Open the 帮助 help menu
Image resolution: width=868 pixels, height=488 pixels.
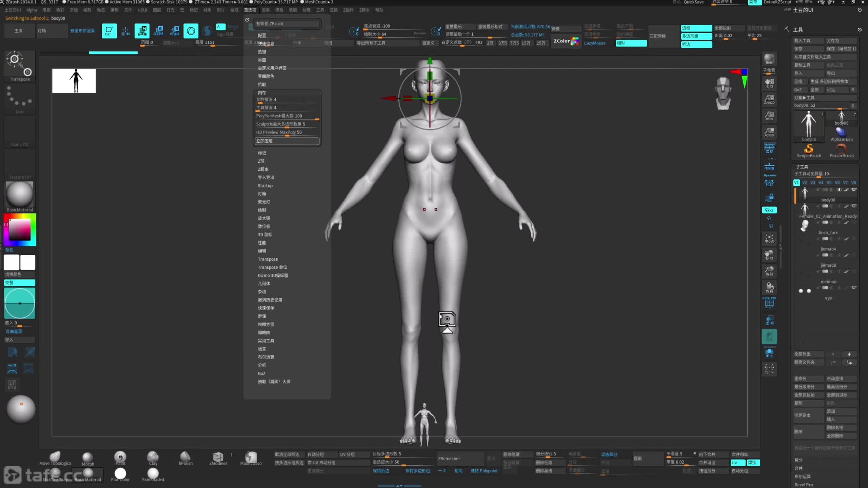coord(379,10)
